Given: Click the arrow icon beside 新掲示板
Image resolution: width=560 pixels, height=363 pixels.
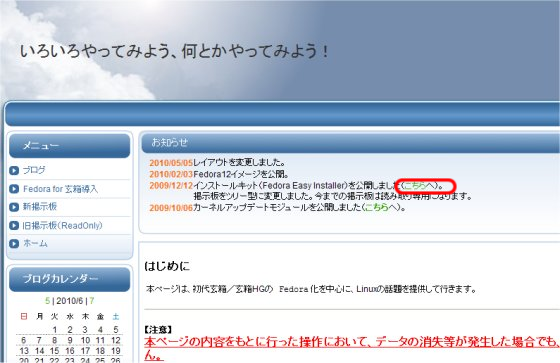Looking at the screenshot, I should 14,207.
